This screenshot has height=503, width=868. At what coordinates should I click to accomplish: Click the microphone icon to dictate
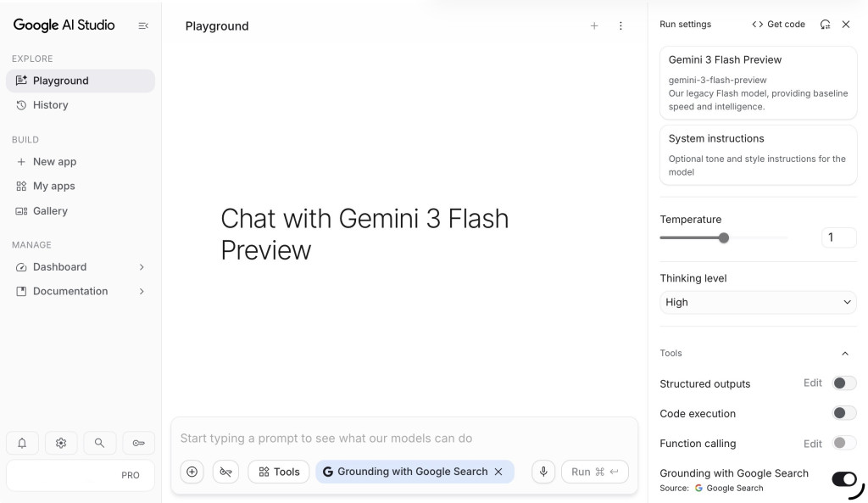[x=543, y=472]
